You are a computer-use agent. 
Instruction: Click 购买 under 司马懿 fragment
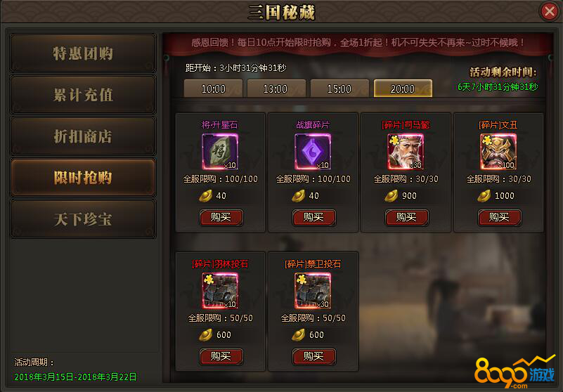[x=407, y=218]
